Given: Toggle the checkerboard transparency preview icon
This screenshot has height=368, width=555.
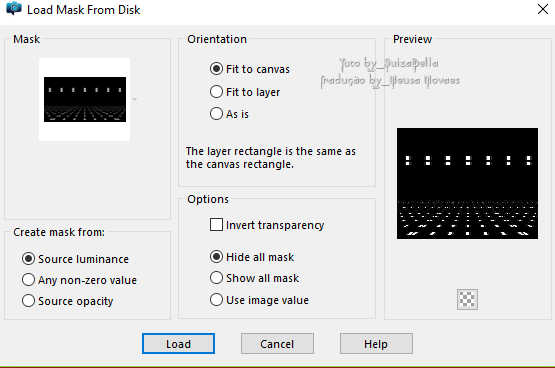Looking at the screenshot, I should (467, 299).
